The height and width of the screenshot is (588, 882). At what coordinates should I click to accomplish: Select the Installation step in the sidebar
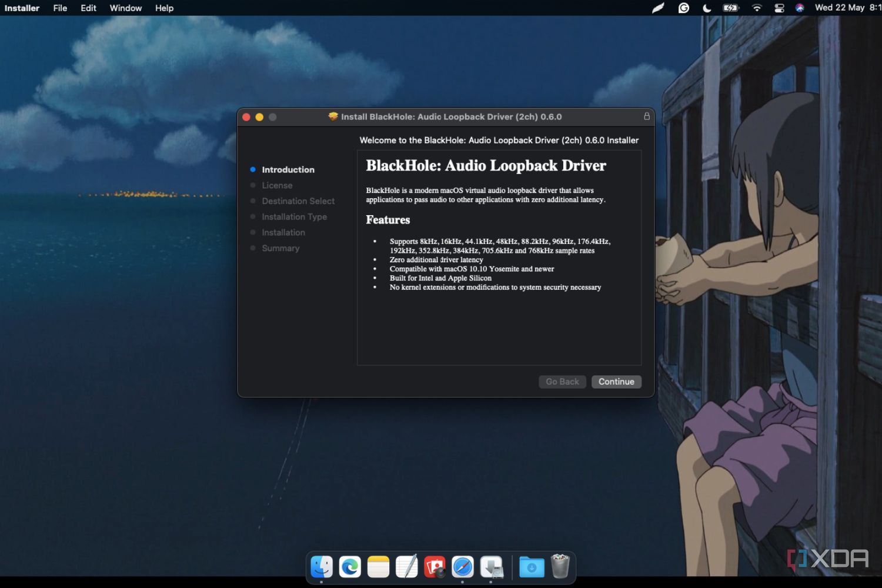[283, 232]
